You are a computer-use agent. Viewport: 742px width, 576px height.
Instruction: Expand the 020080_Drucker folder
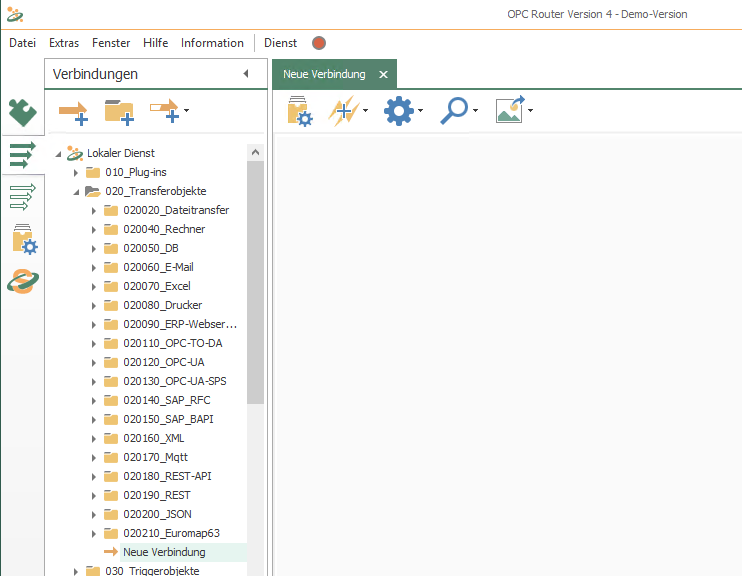94,306
